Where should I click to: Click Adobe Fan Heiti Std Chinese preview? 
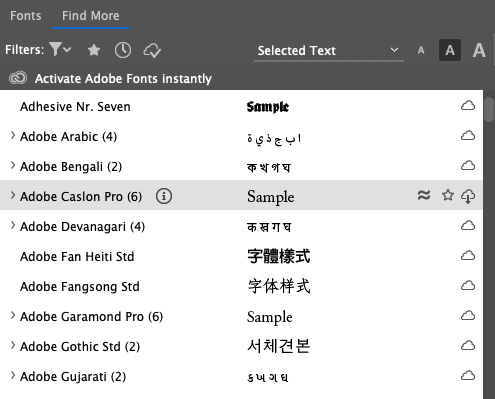tap(279, 256)
